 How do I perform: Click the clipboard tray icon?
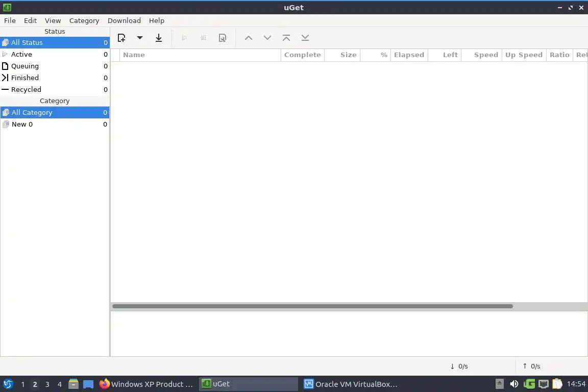(x=557, y=384)
